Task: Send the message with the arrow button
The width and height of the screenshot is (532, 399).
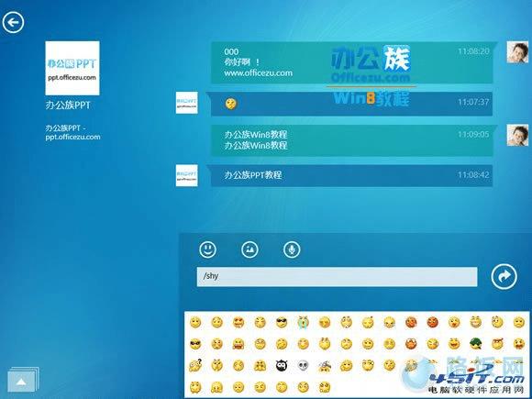Action: [x=504, y=276]
